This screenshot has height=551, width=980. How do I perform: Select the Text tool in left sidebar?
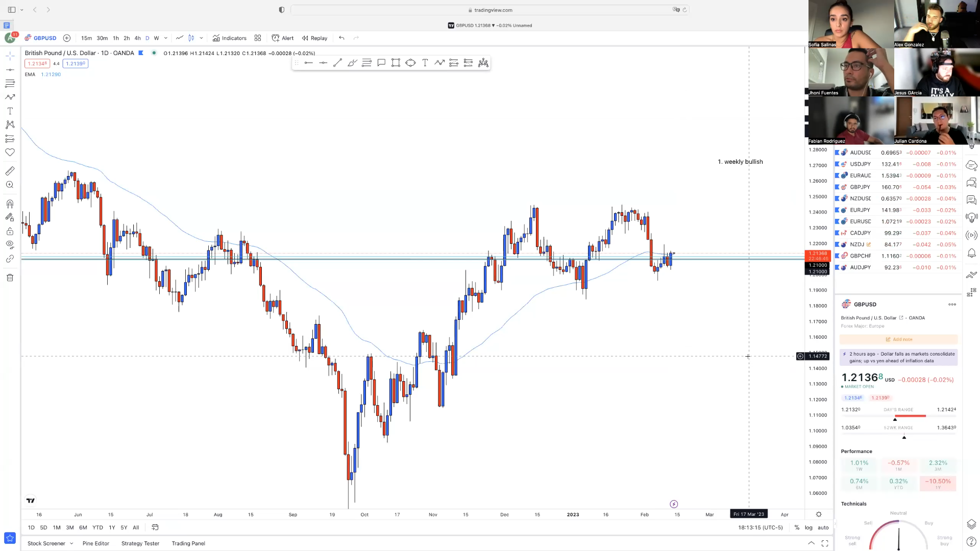[x=10, y=111]
